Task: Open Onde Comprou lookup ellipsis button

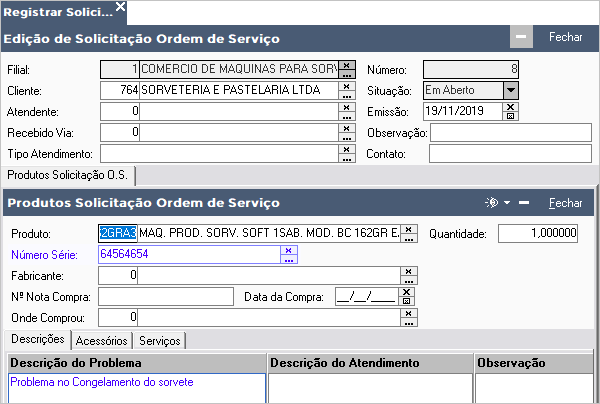Action: click(x=409, y=322)
